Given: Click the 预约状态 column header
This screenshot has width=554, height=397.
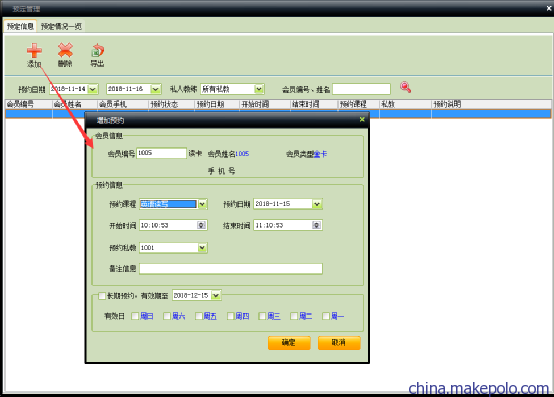Looking at the screenshot, I should 172,104.
